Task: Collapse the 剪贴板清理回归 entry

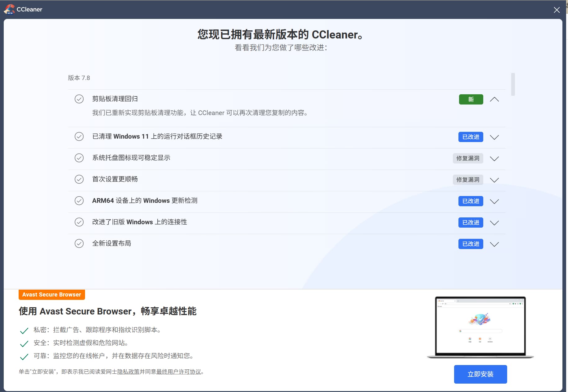Action: [494, 99]
